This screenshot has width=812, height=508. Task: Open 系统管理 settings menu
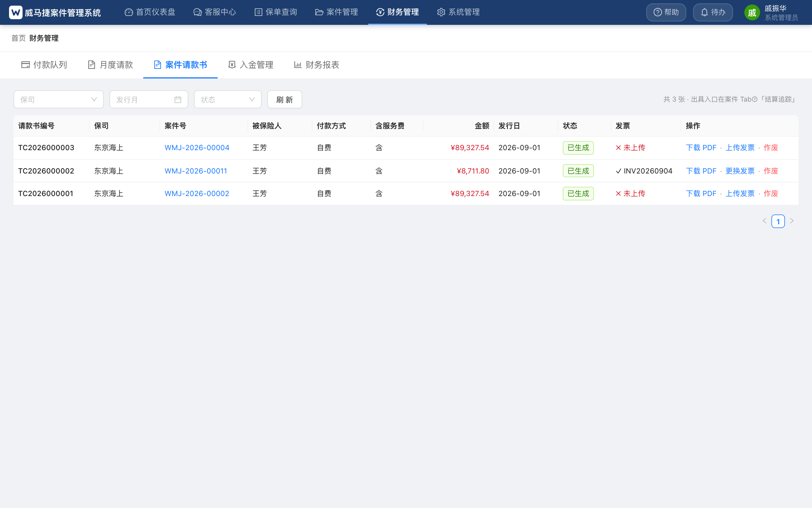(458, 12)
